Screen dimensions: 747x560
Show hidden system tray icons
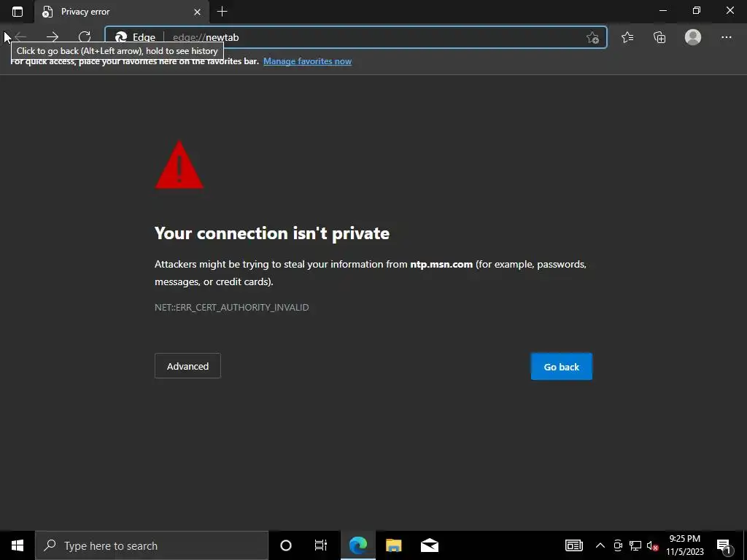pos(600,545)
